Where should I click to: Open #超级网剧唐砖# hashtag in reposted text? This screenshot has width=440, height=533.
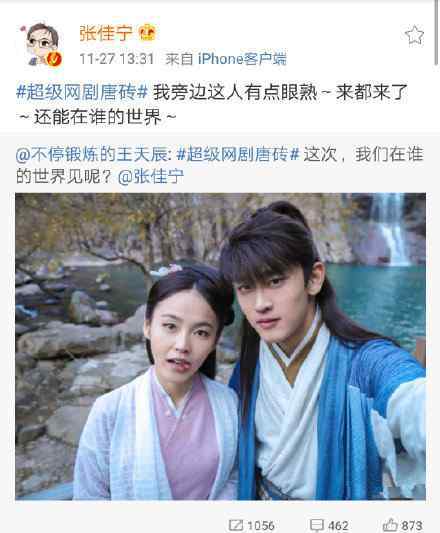238,155
